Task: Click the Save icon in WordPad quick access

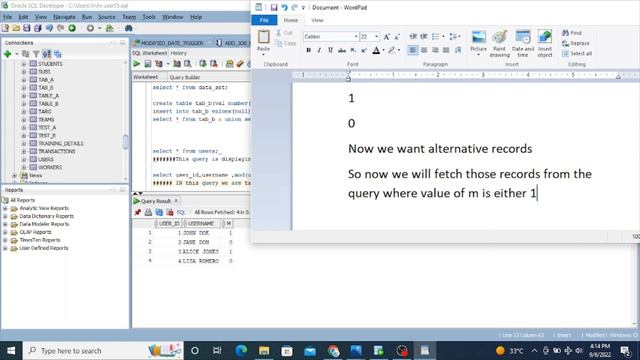Action: click(x=274, y=7)
